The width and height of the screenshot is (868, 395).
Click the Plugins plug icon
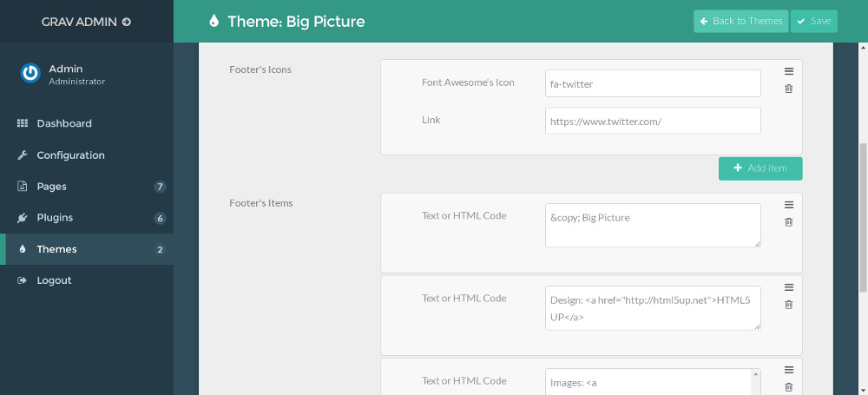click(23, 218)
